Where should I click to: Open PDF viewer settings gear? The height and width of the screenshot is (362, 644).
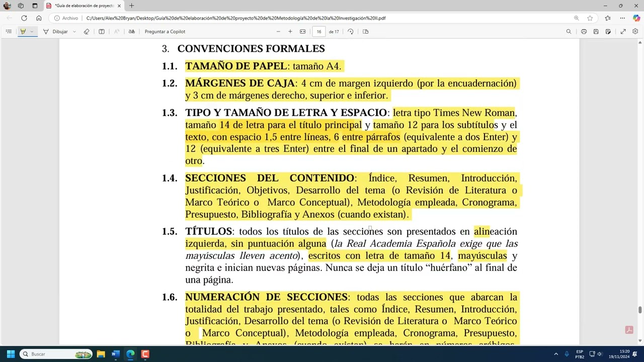635,31
